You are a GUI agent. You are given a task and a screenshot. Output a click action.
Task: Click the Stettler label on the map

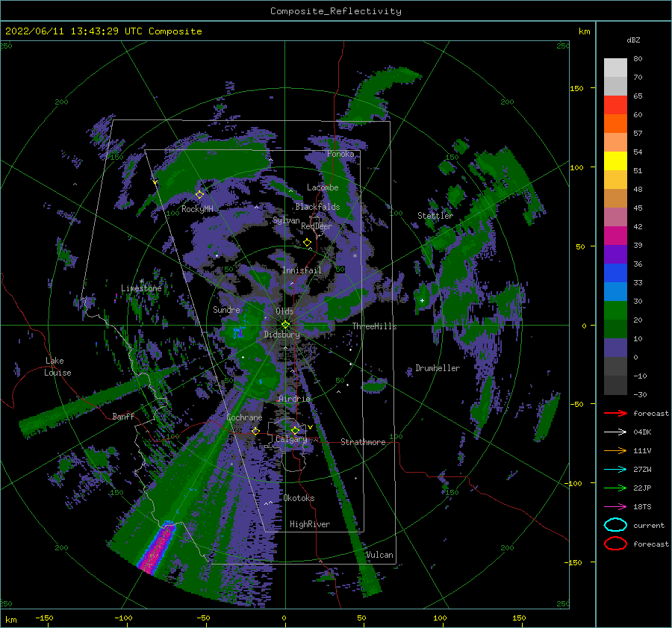pos(435,216)
